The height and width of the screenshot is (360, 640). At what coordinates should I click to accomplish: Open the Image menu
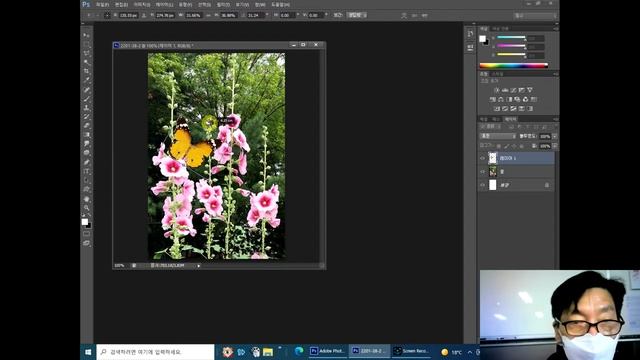142,4
